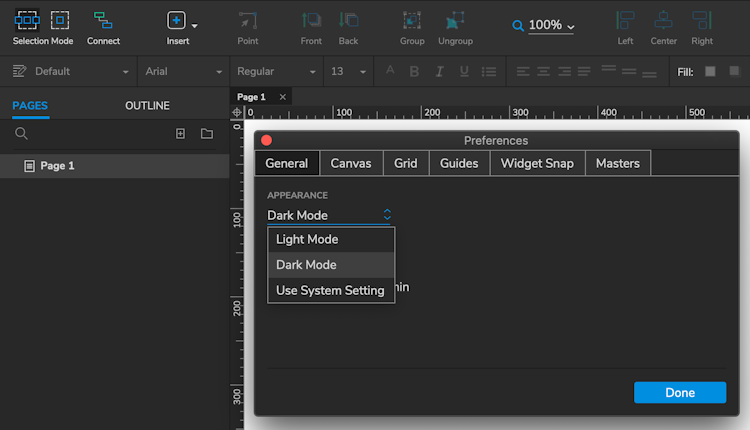This screenshot has height=430, width=750.
Task: Click the Fill color swatch
Action: click(710, 72)
